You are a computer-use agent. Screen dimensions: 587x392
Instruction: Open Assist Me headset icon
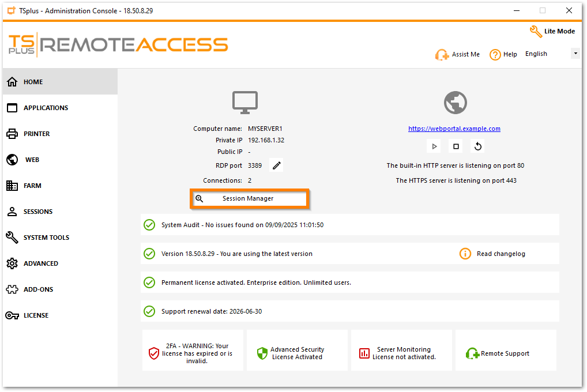pyautogui.click(x=442, y=55)
